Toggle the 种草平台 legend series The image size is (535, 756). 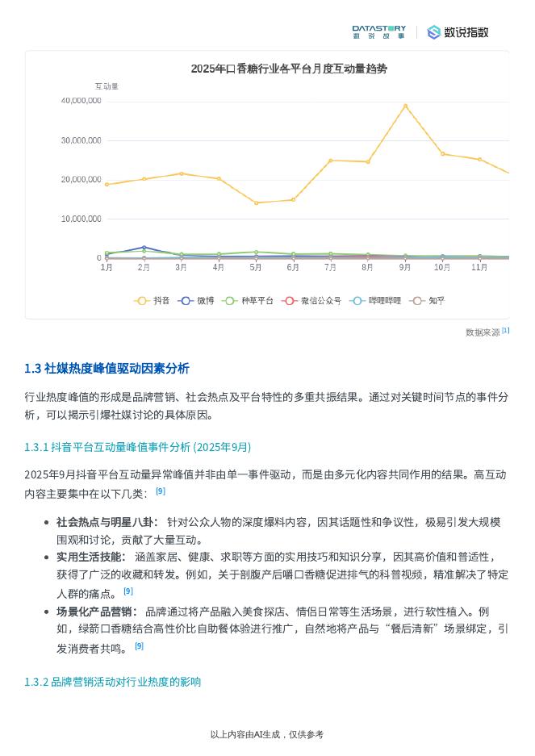point(248,301)
